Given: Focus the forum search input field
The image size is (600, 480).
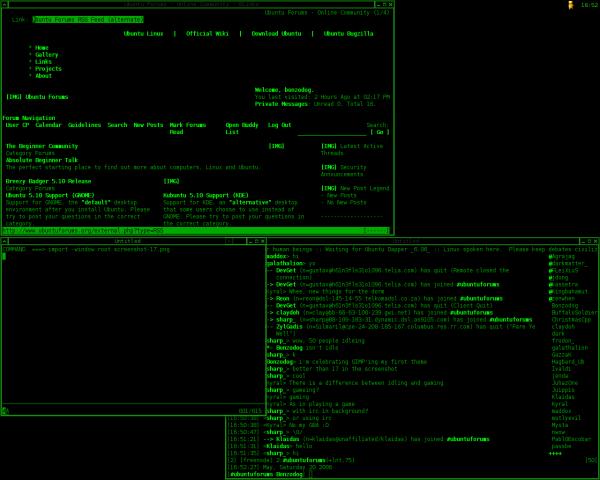Looking at the screenshot, I should (x=332, y=132).
